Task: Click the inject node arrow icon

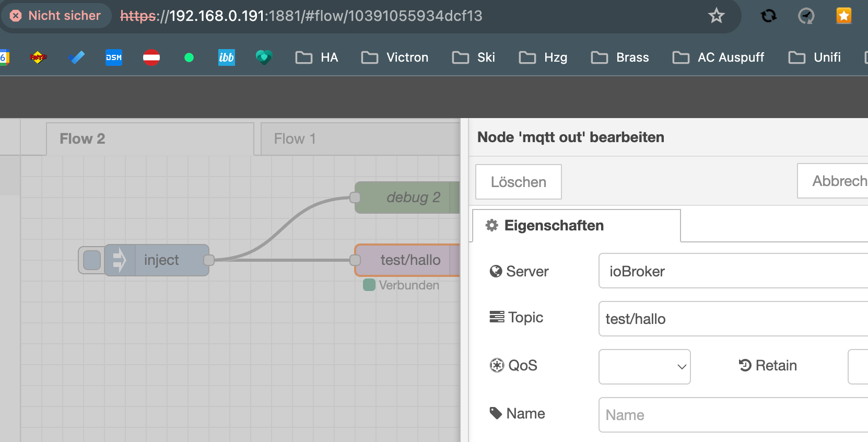Action: pos(120,260)
